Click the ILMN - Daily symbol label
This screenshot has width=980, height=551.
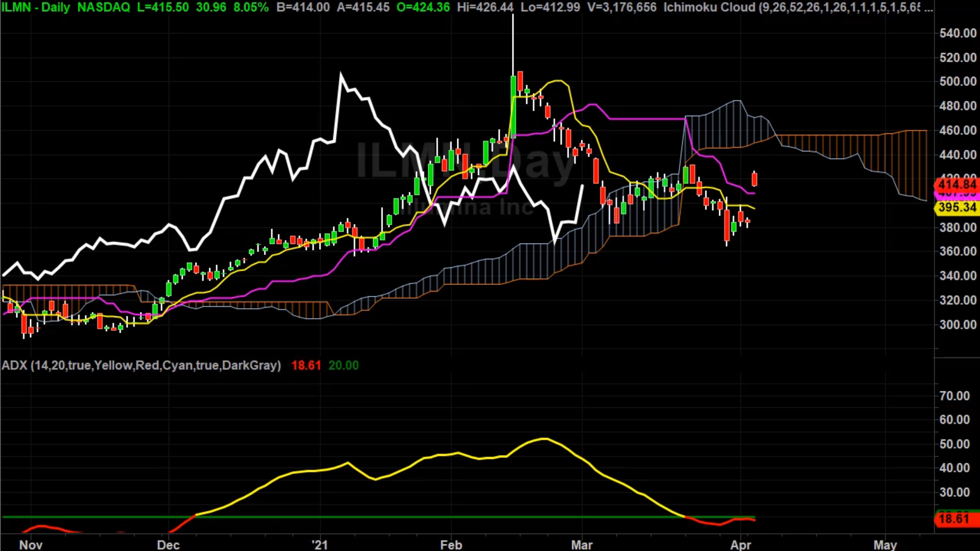pyautogui.click(x=35, y=8)
